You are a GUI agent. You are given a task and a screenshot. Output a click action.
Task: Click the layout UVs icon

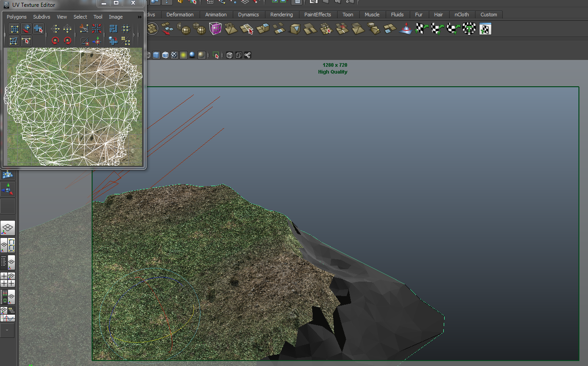tap(113, 29)
